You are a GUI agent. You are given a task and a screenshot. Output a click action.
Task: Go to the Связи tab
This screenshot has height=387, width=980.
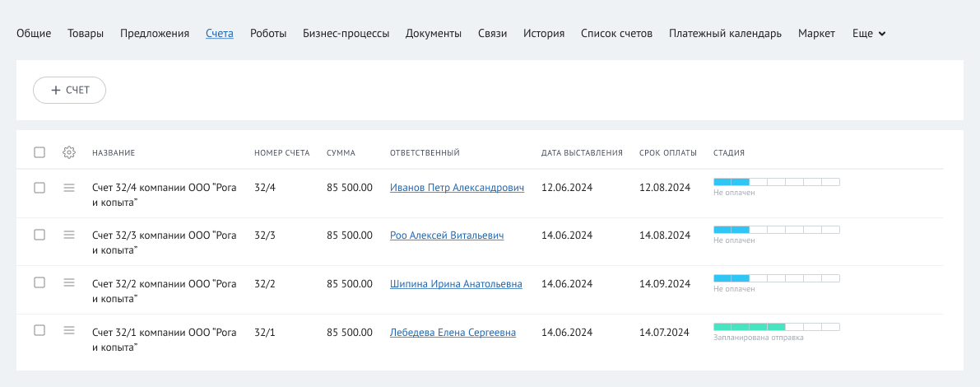[493, 34]
